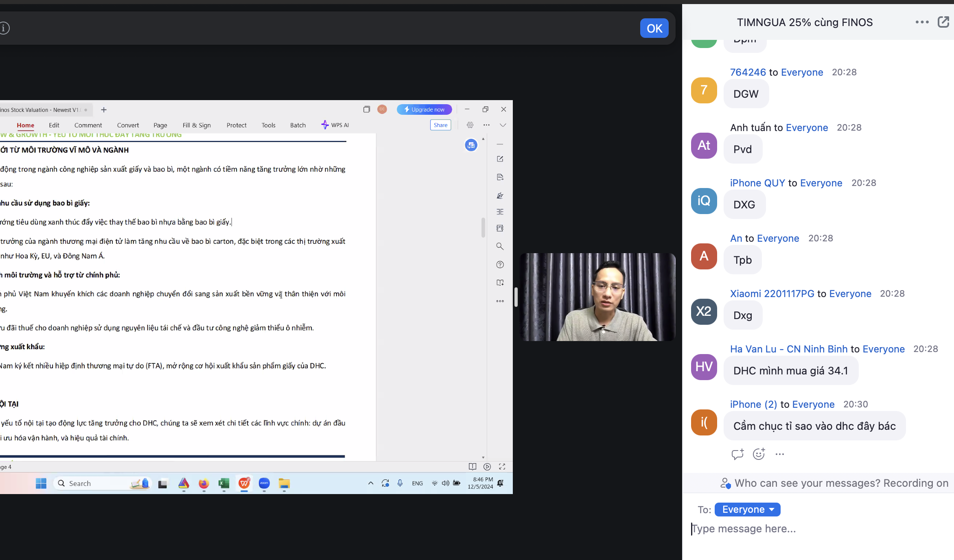Open the search tool in sidebar

coord(500,246)
